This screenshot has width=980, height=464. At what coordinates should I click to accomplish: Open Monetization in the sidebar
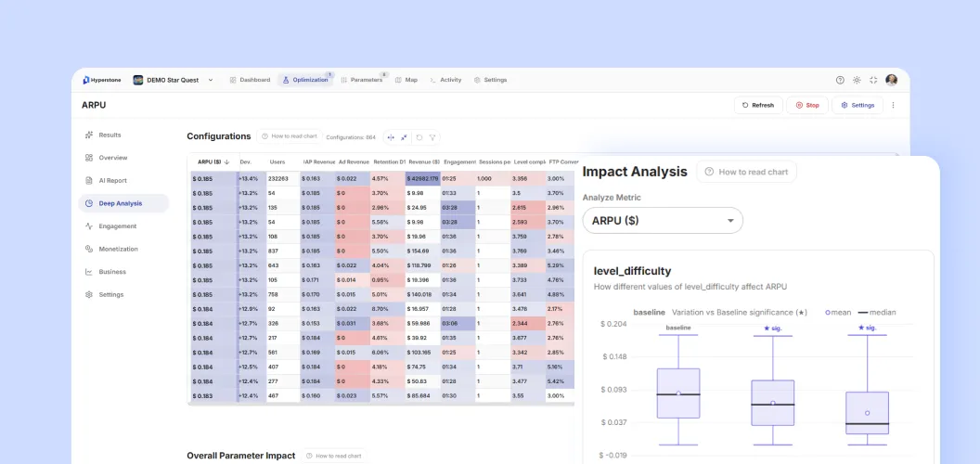(123, 249)
